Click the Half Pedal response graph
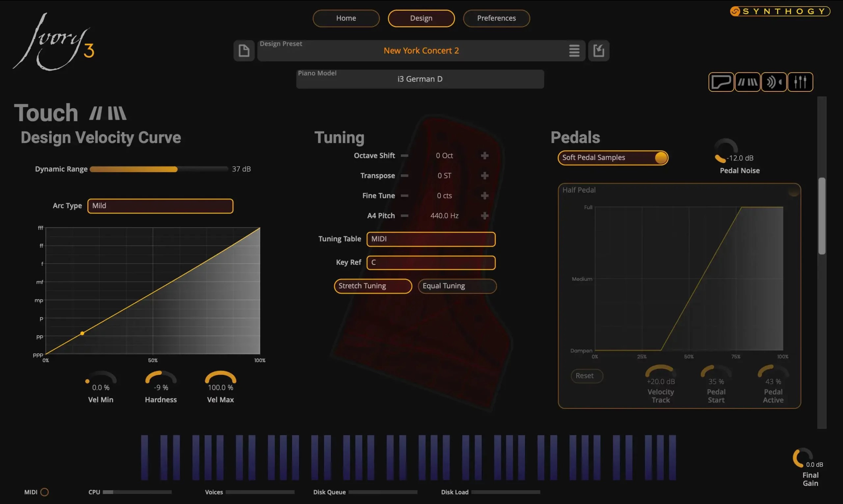 689,279
